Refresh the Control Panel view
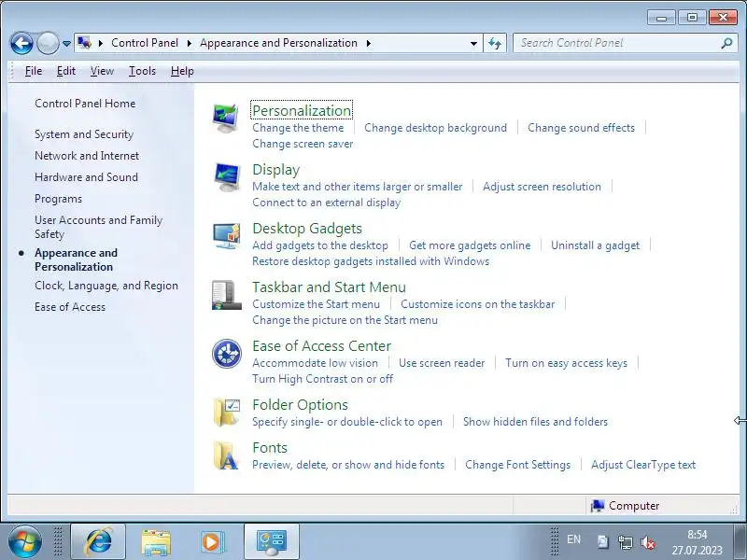747x560 pixels. tap(495, 43)
